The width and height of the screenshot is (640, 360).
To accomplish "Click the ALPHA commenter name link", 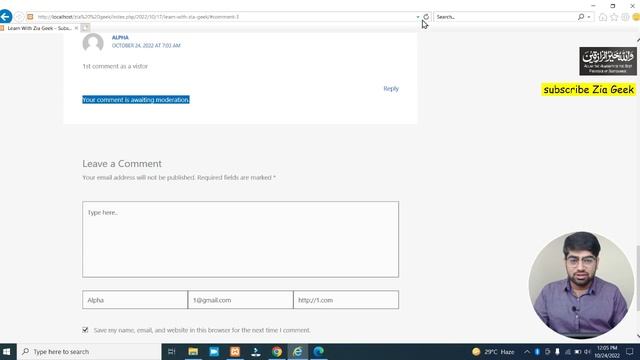I will point(120,37).
